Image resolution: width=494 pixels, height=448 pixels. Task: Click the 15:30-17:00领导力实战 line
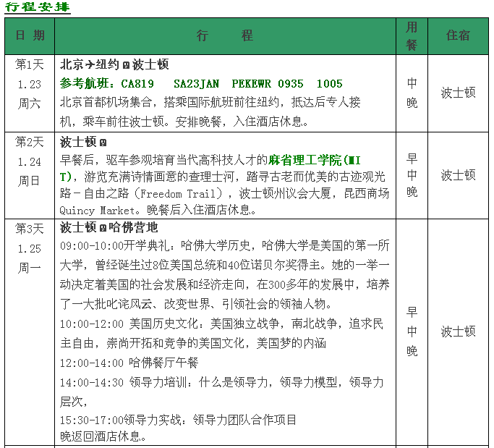click(x=178, y=420)
